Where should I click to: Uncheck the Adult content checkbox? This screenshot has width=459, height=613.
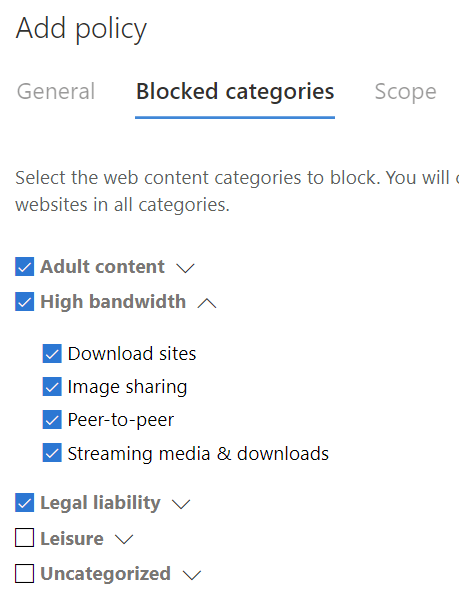coord(24,266)
